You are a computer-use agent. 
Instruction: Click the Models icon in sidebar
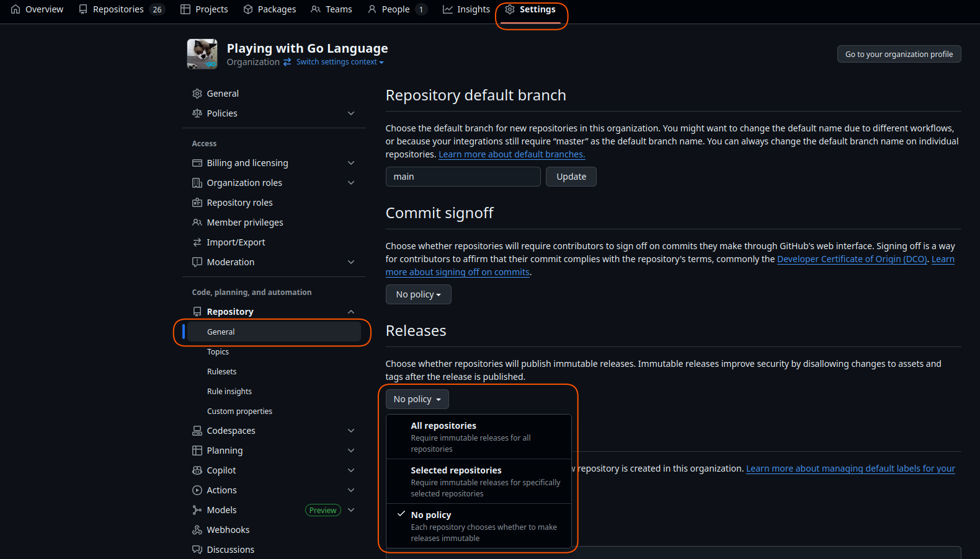pyautogui.click(x=197, y=510)
